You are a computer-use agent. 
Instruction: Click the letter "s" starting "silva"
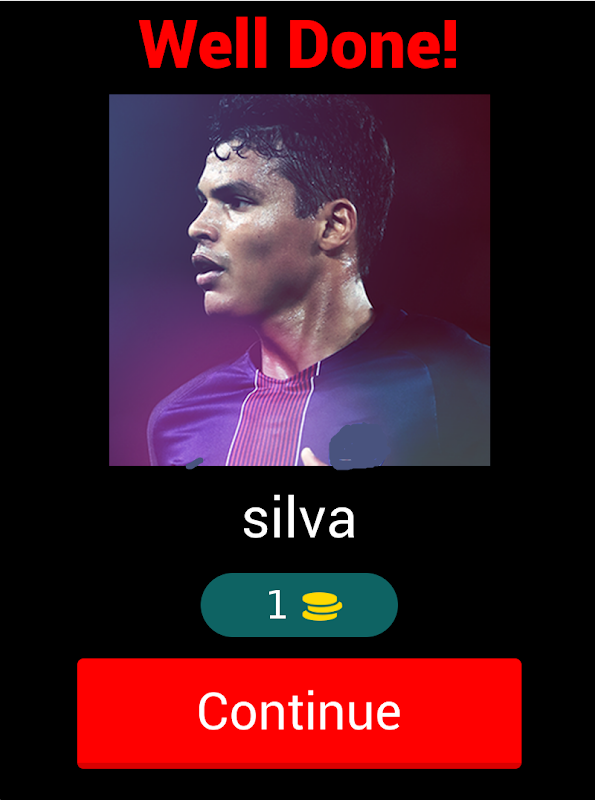pos(254,524)
